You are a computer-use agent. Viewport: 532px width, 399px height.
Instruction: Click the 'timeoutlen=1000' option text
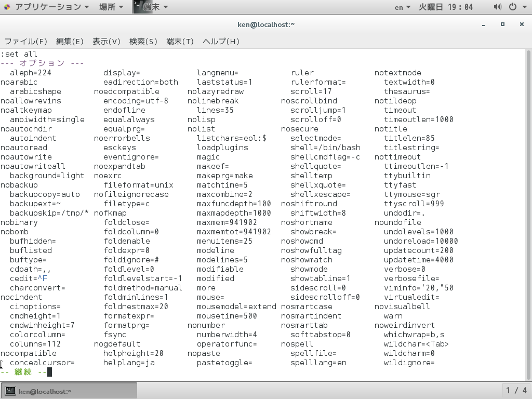pos(419,119)
